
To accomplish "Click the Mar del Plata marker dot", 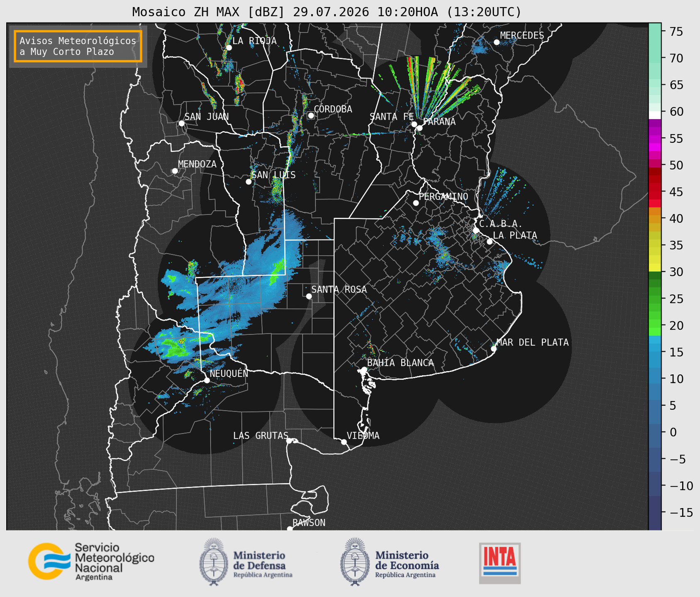I will [494, 349].
